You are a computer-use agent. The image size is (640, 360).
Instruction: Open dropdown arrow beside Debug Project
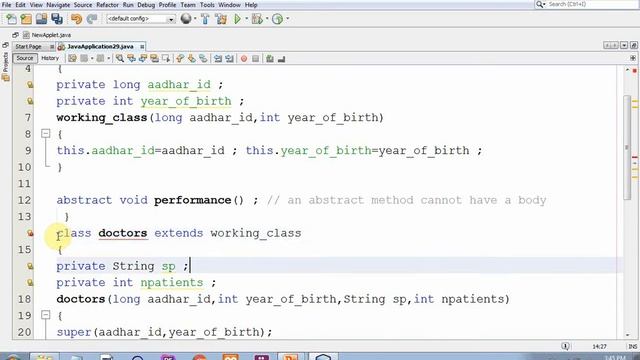pyautogui.click(x=267, y=19)
